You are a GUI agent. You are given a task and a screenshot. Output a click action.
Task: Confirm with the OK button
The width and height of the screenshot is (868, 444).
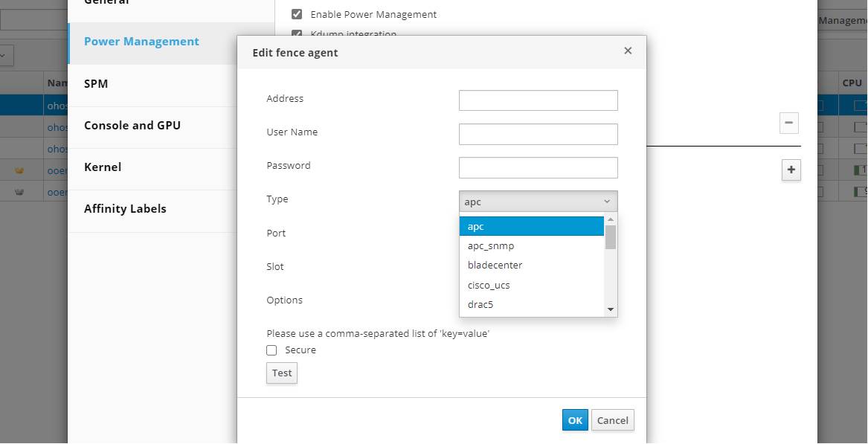[x=575, y=420]
